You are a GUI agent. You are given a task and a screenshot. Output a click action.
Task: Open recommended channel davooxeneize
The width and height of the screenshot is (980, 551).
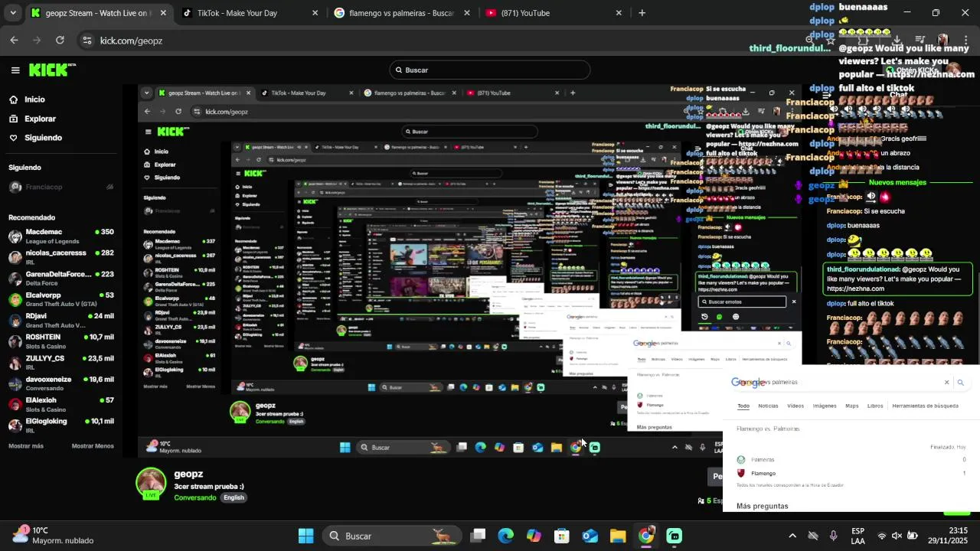click(x=61, y=383)
